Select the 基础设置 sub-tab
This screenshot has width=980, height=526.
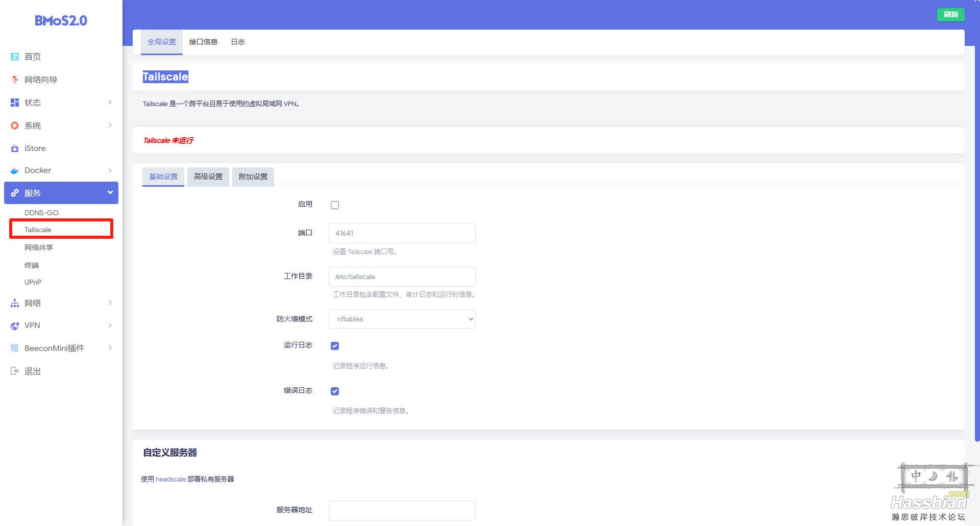point(163,177)
